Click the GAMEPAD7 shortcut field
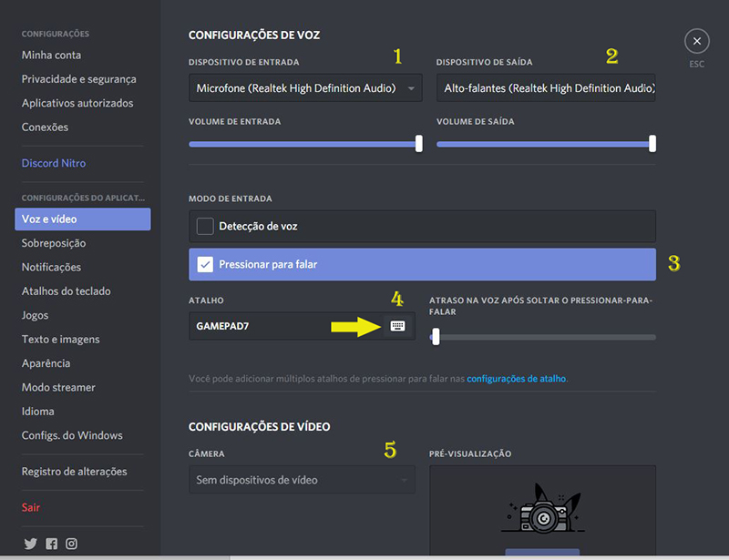The width and height of the screenshot is (729, 560). (302, 326)
